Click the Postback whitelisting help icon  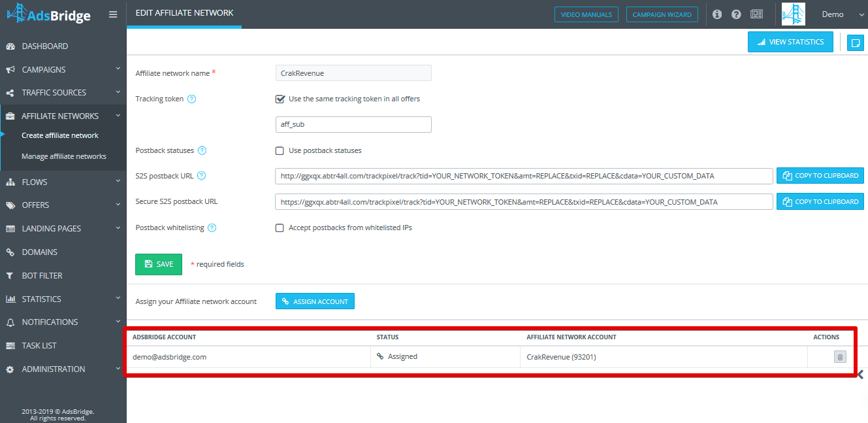coord(212,228)
